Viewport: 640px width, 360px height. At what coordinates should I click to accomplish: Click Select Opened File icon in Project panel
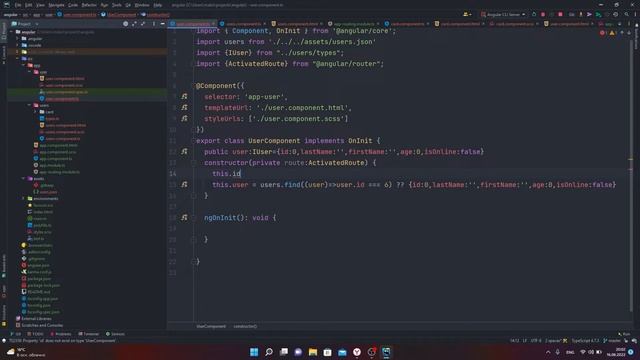click(125, 24)
